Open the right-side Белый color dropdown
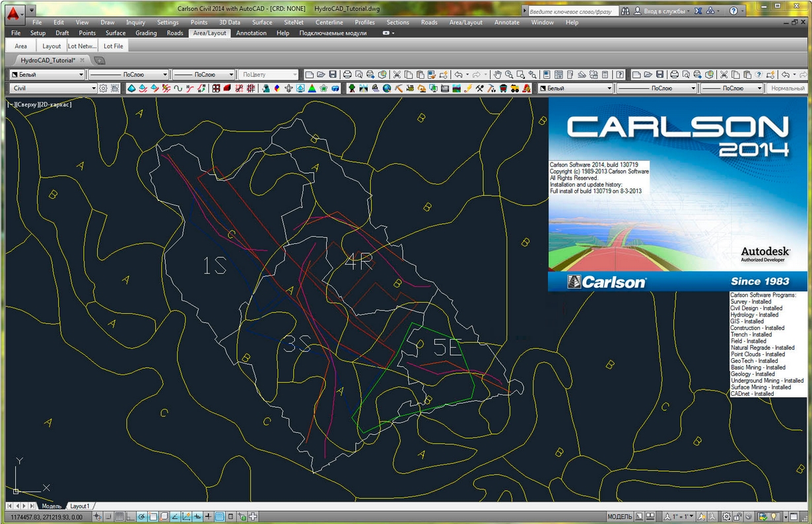Screen dimensions: 812x524 click(x=576, y=88)
